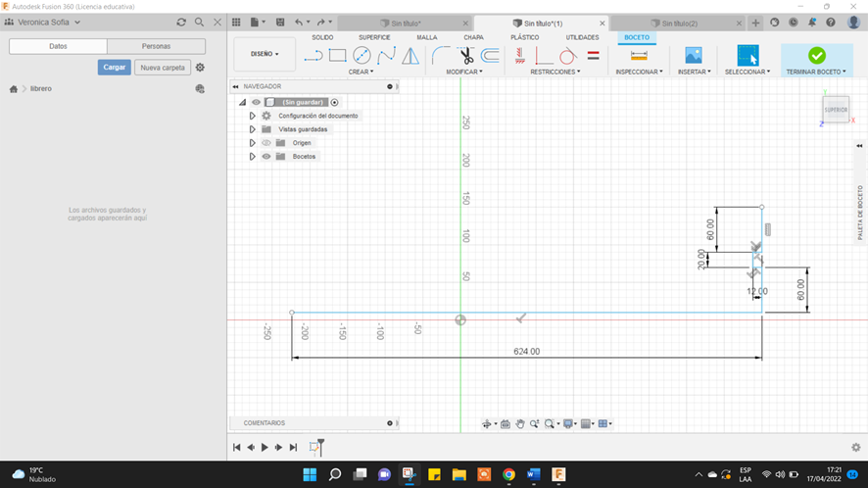The height and width of the screenshot is (488, 868).
Task: Expand Configuración del documento node
Action: pyautogui.click(x=252, y=116)
